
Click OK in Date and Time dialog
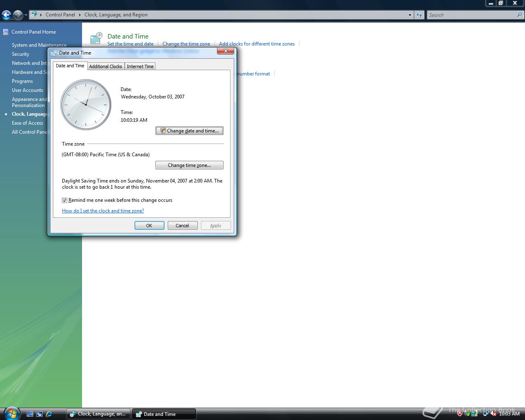point(149,226)
